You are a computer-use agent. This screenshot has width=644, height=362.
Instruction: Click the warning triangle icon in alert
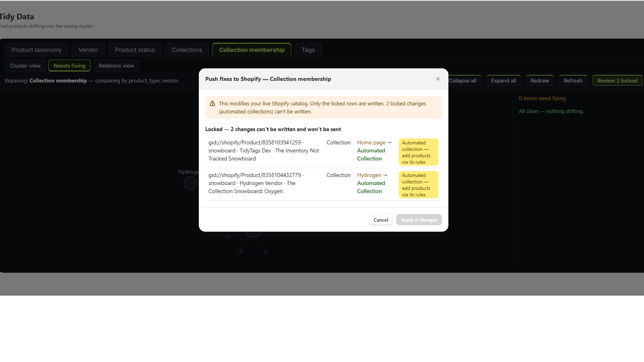pyautogui.click(x=213, y=103)
